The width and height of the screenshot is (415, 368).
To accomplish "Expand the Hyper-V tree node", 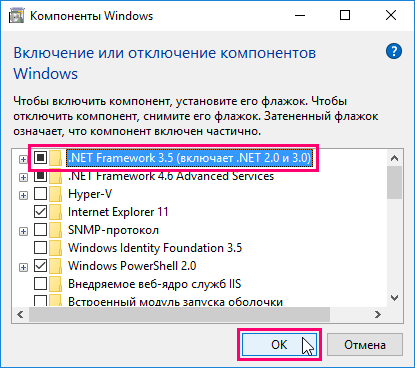I will [23, 195].
